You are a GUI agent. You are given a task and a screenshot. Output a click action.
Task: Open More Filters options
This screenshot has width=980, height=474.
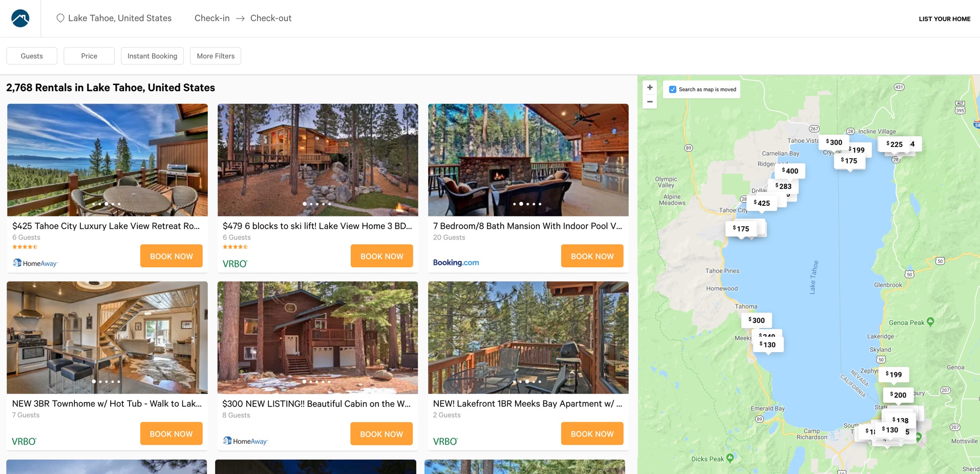215,56
